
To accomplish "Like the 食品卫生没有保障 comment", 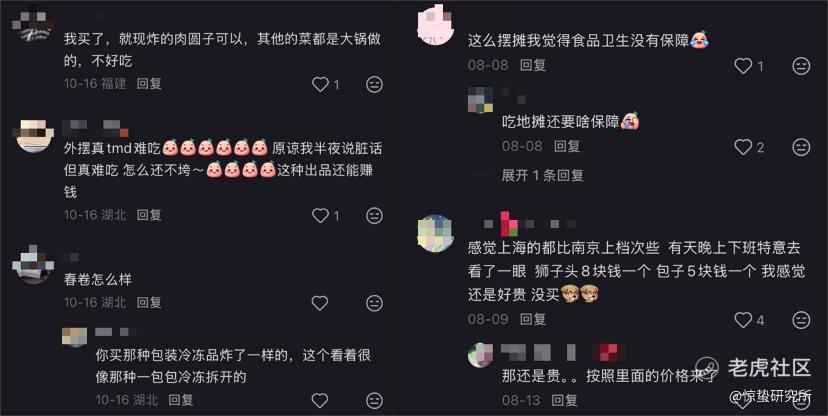I will click(x=743, y=66).
